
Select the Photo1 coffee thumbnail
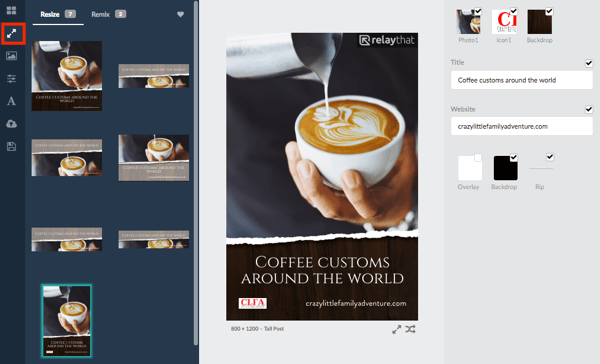coord(468,22)
